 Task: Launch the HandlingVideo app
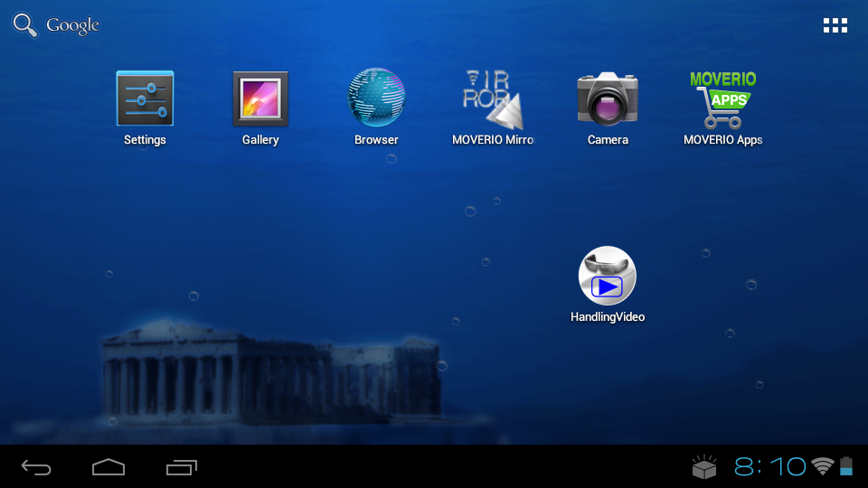coord(608,276)
